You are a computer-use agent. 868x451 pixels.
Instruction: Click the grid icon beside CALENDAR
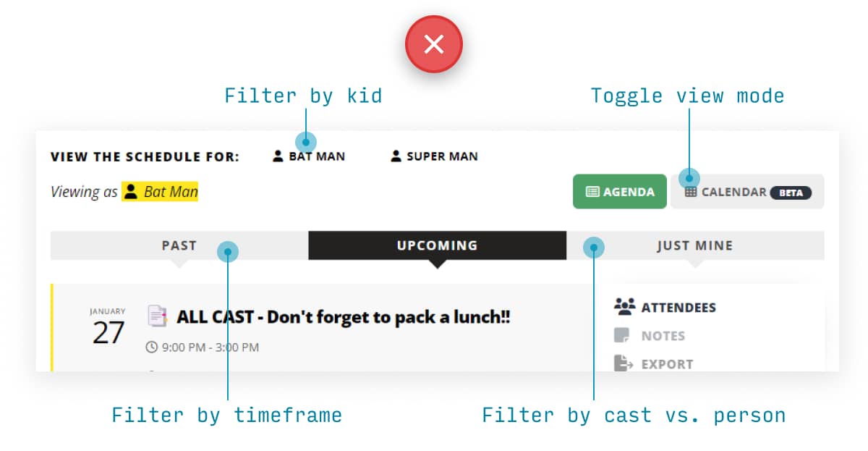coord(691,192)
